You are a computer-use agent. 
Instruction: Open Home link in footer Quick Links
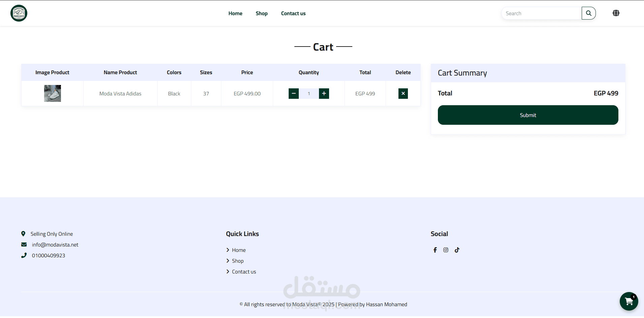tap(239, 250)
